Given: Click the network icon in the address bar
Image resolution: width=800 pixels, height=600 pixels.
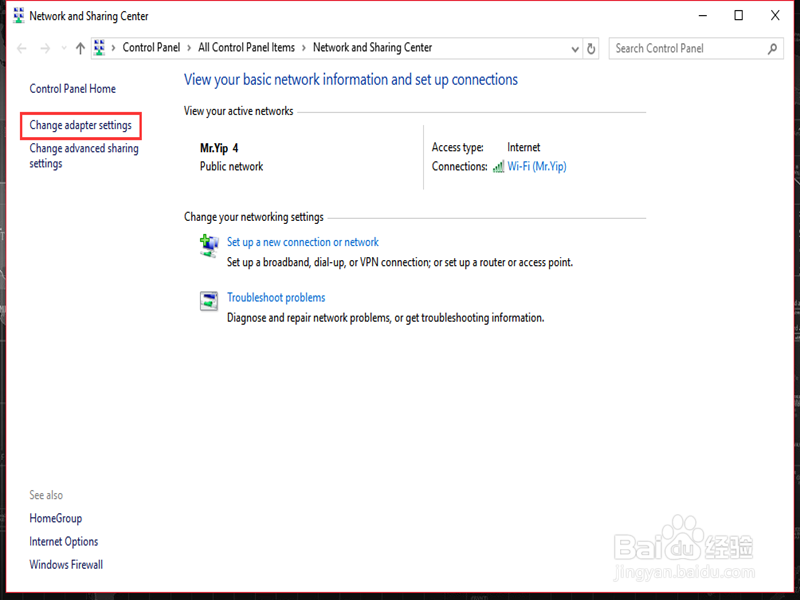Looking at the screenshot, I should point(99,48).
